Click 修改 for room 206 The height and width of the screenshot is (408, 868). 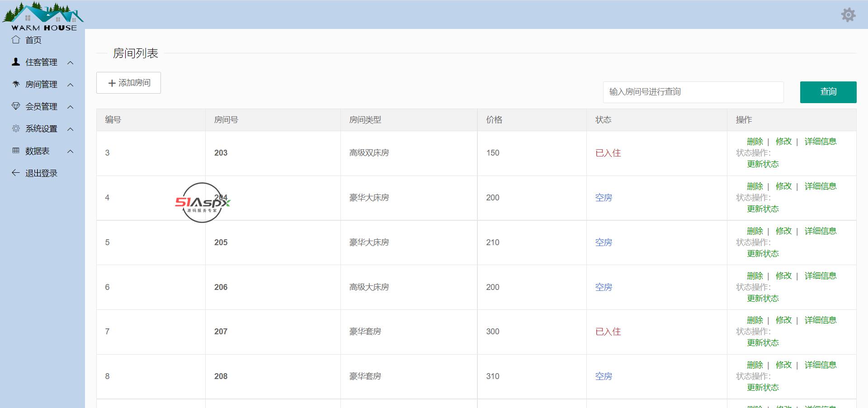(x=784, y=276)
